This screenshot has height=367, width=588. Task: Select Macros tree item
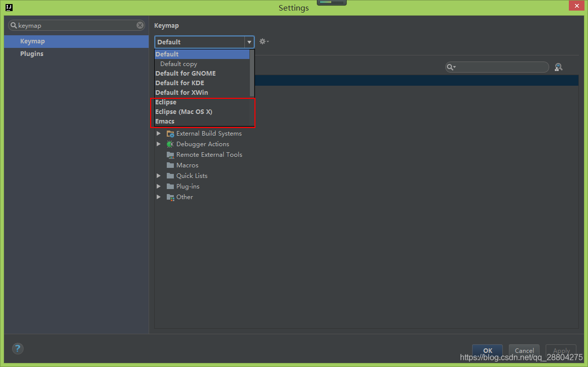(187, 165)
